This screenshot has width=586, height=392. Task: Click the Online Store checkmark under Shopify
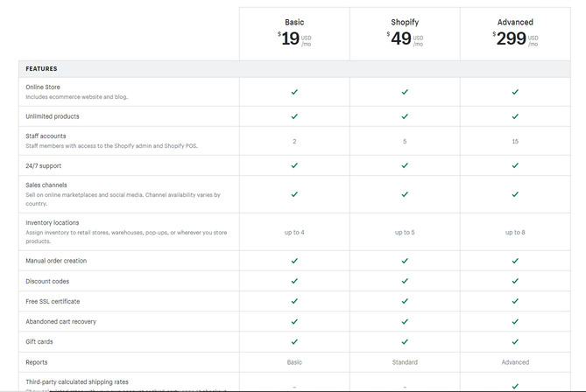pos(405,92)
